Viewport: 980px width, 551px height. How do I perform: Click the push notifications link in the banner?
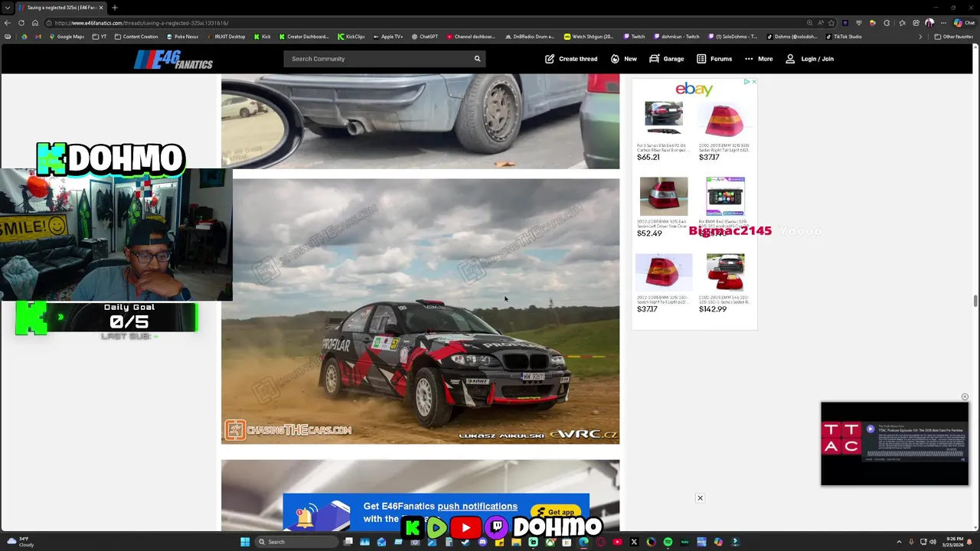478,506
